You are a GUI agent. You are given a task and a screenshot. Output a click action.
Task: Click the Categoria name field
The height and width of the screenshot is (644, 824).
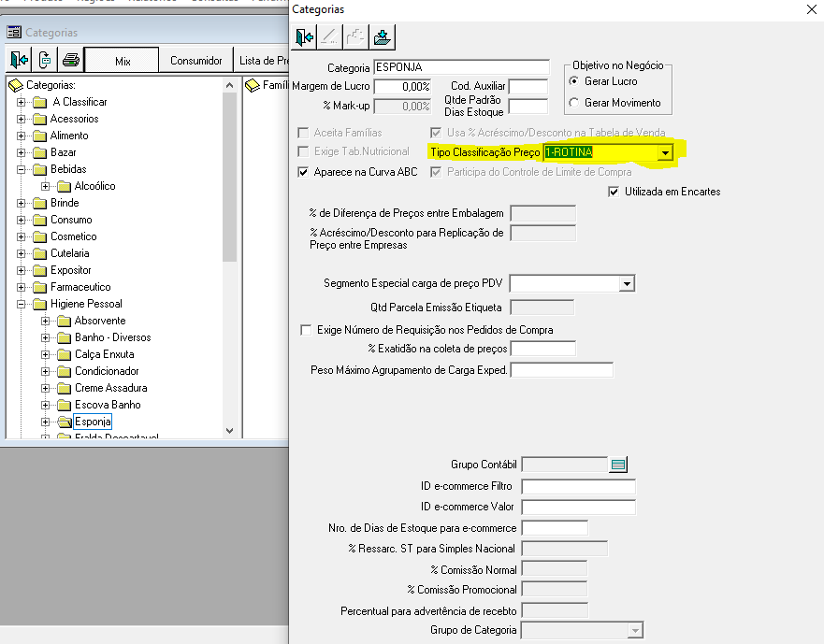[461, 67]
